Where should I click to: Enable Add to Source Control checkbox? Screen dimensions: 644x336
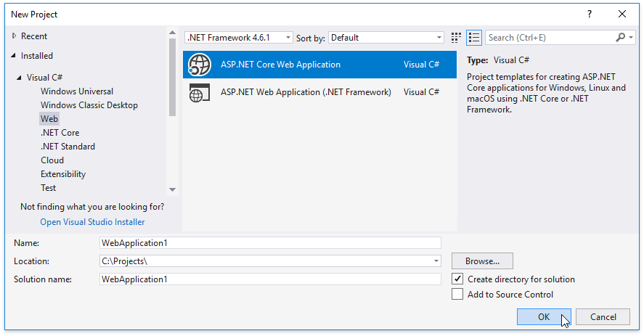pyautogui.click(x=457, y=295)
